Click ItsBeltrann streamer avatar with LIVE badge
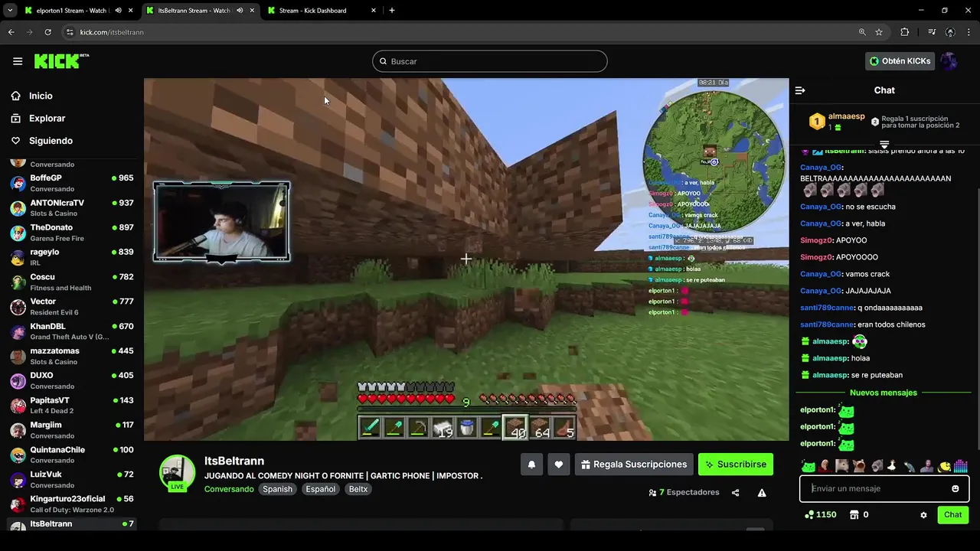The image size is (980, 551). tap(177, 473)
